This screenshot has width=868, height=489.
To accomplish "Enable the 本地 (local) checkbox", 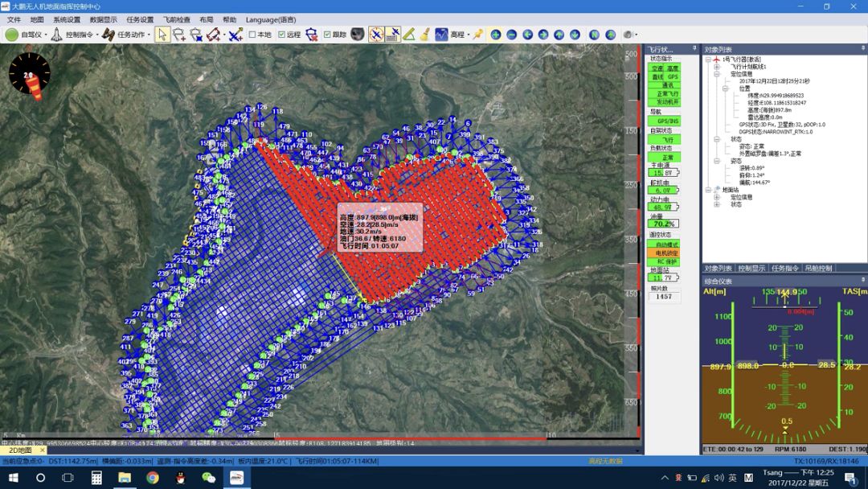I will pos(252,35).
